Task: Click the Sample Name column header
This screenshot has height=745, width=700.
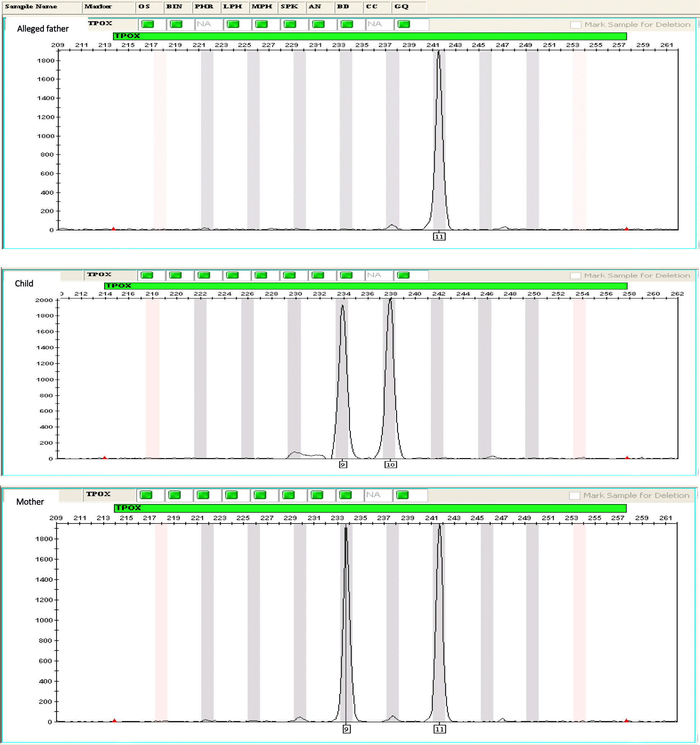Action: pyautogui.click(x=42, y=7)
